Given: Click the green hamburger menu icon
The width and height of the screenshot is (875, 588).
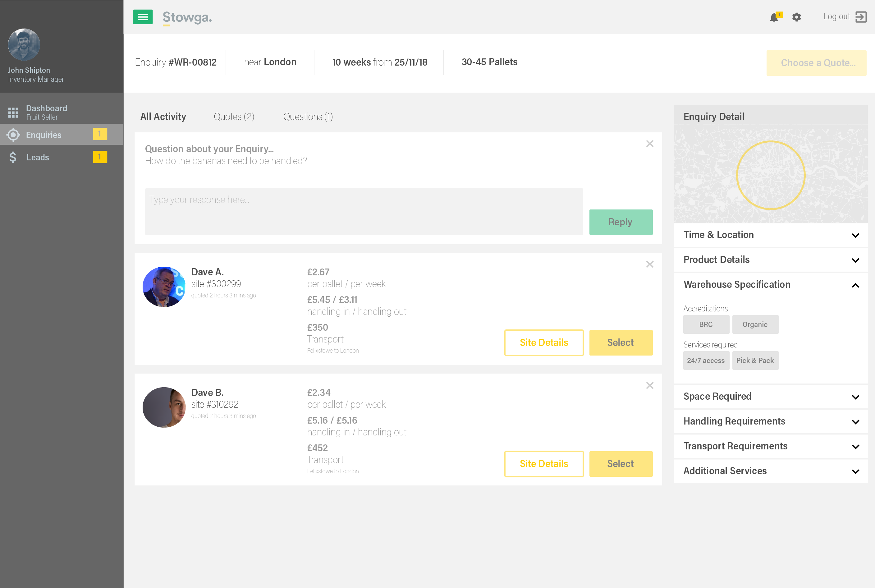Looking at the screenshot, I should point(142,17).
